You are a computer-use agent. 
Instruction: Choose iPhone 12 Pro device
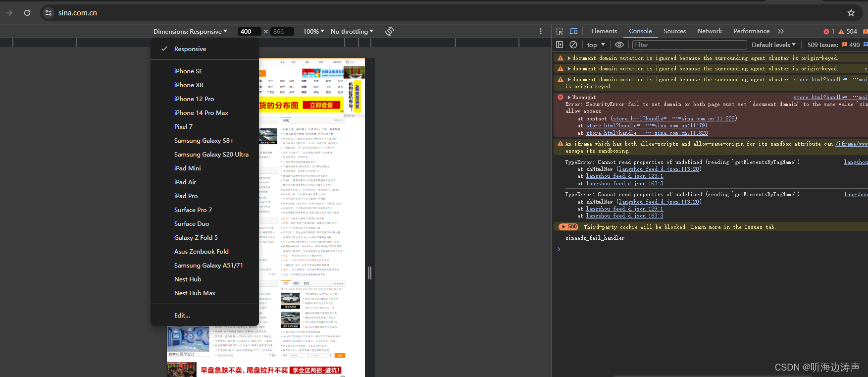click(204, 99)
